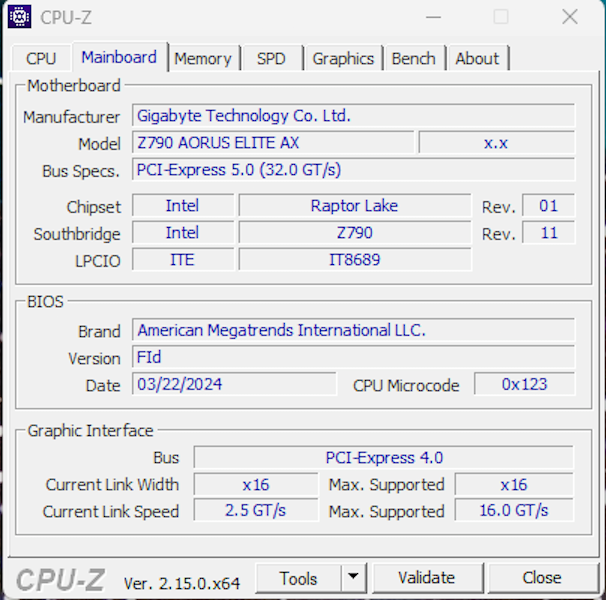
Task: Click BIOS Brand American Megatrends International LLC.
Action: pos(353,330)
